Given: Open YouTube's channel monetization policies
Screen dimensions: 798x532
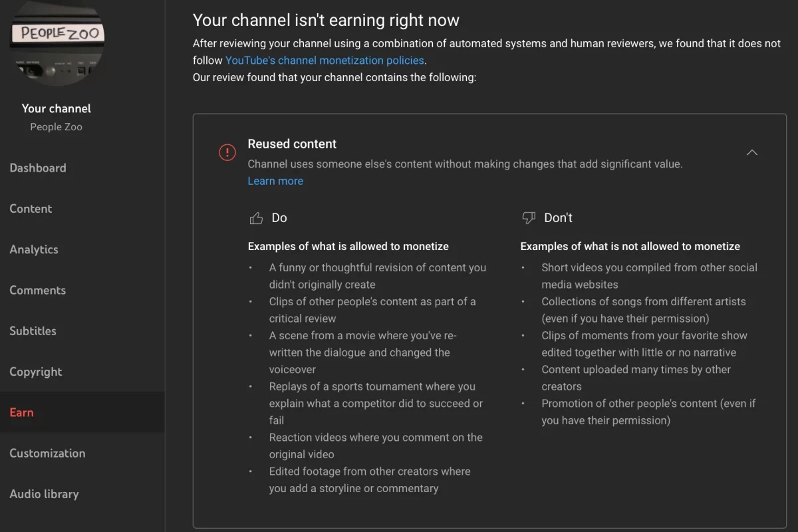Looking at the screenshot, I should click(x=324, y=60).
